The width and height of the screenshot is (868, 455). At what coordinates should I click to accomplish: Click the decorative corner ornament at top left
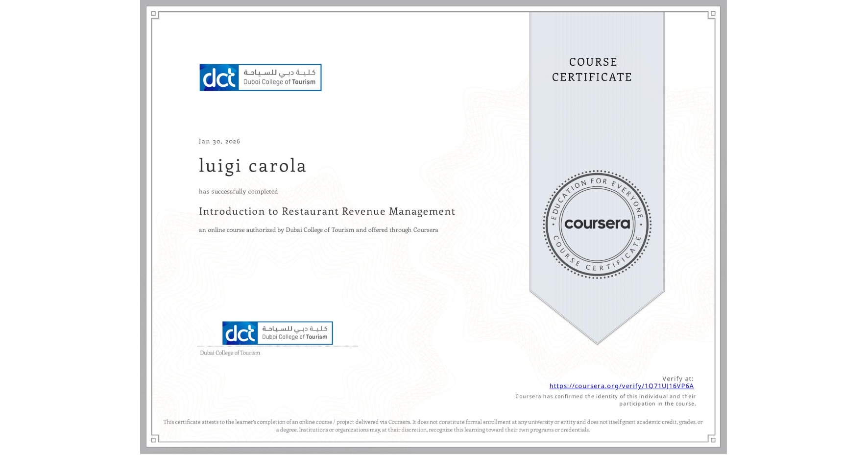[x=153, y=13]
